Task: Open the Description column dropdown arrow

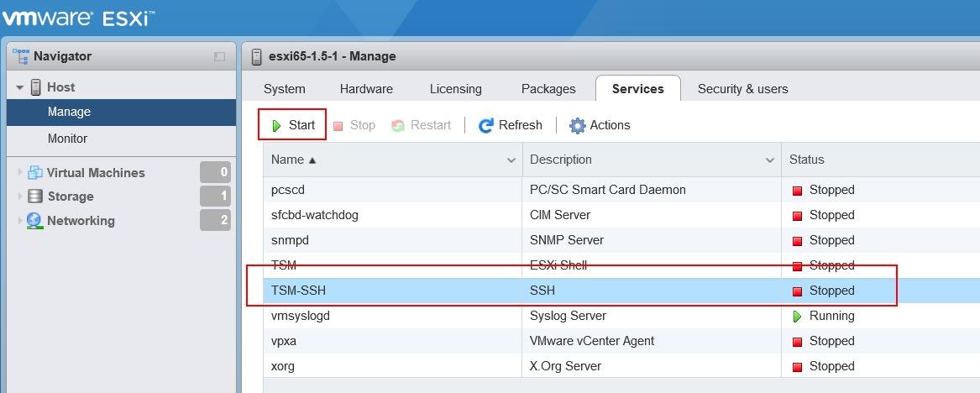Action: (x=770, y=160)
